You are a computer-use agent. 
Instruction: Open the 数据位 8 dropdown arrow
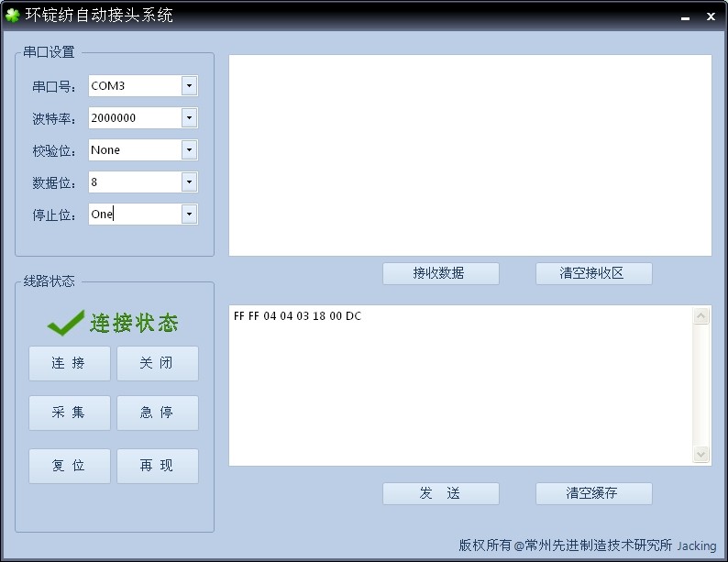click(189, 182)
